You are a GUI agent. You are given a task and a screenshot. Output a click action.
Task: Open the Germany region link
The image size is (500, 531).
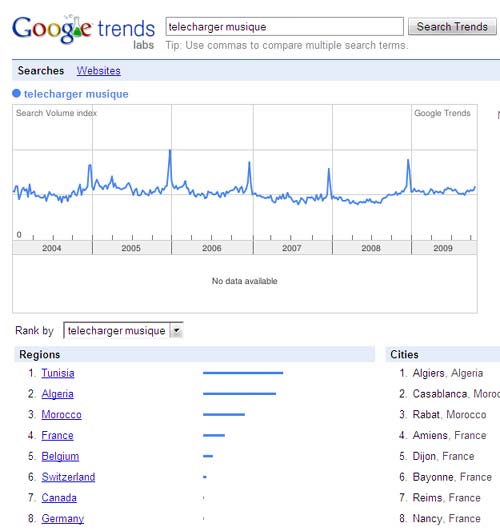click(63, 518)
